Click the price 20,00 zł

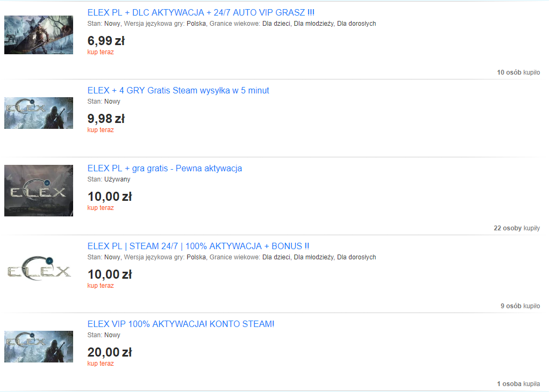(x=110, y=352)
